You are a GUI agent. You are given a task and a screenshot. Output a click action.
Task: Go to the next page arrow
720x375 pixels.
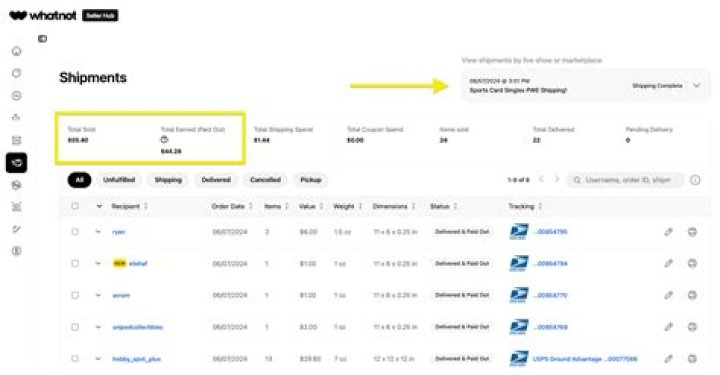[x=557, y=179]
